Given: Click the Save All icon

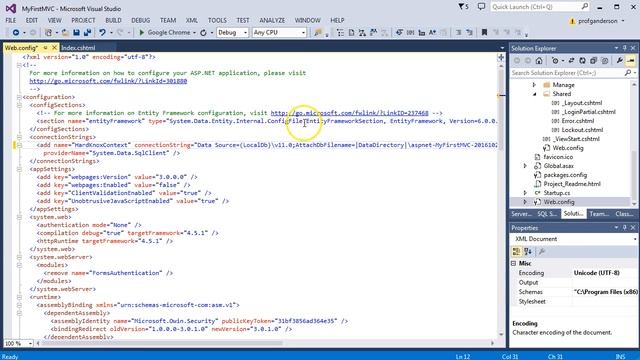Looking at the screenshot, I should click(87, 32).
